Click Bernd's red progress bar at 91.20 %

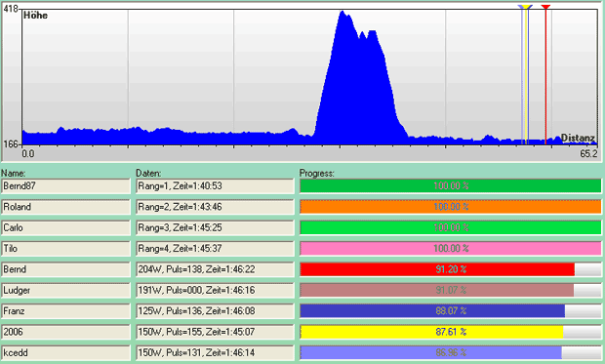tap(450, 269)
